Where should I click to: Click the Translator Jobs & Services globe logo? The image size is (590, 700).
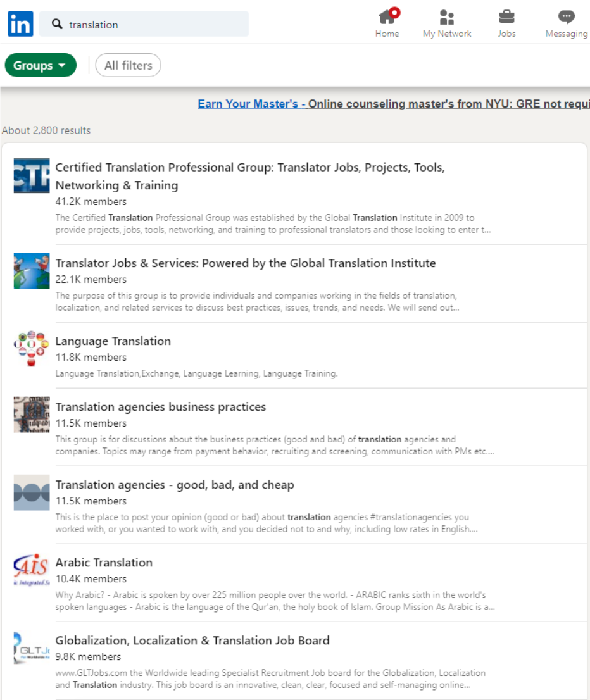point(32,271)
